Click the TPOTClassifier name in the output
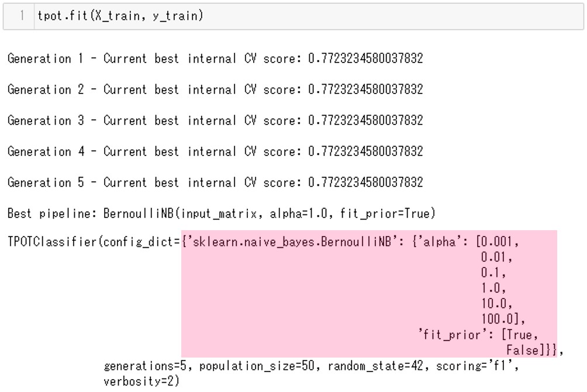 pyautogui.click(x=51, y=242)
